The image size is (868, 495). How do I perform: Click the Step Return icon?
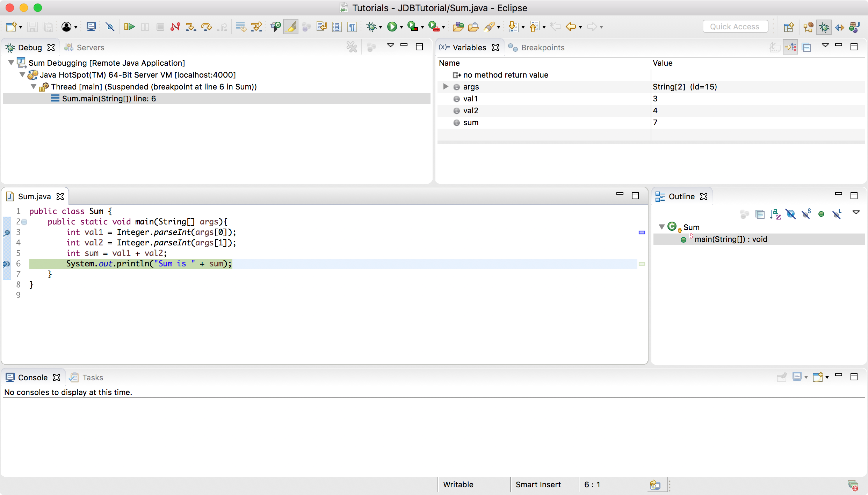(222, 27)
